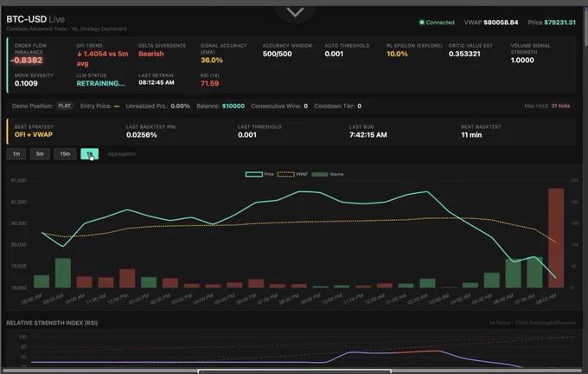The image size is (588, 374).
Task: Select the 15m timeframe button
Action: [x=65, y=154]
